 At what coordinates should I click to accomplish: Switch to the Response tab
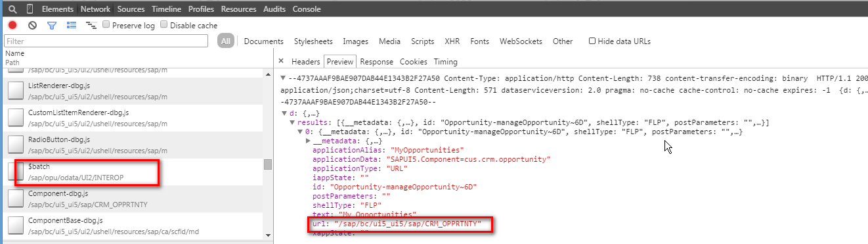(377, 62)
